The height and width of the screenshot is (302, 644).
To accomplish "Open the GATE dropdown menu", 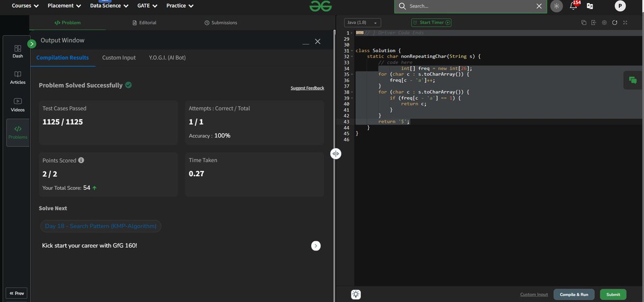I will [148, 6].
